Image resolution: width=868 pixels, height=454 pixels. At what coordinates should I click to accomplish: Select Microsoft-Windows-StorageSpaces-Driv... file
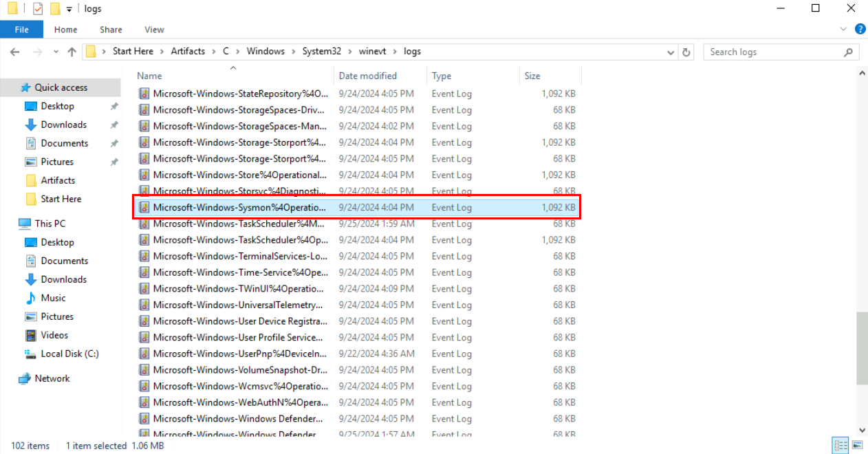[357, 110]
